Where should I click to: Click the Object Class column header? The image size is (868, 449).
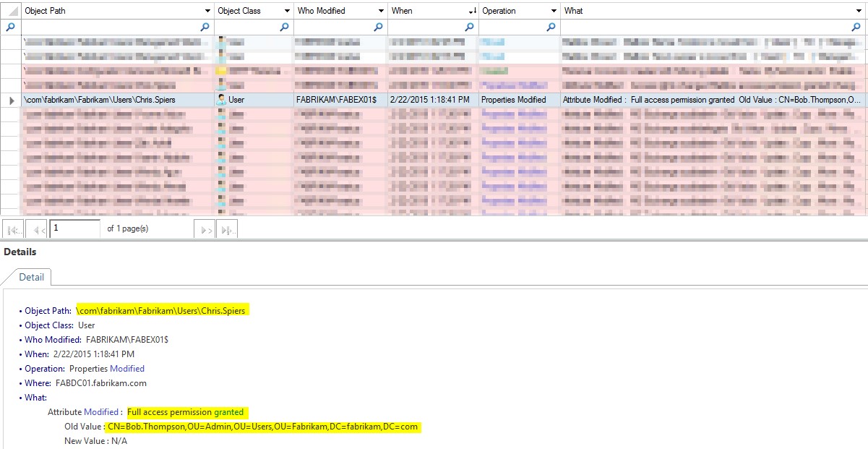(249, 11)
